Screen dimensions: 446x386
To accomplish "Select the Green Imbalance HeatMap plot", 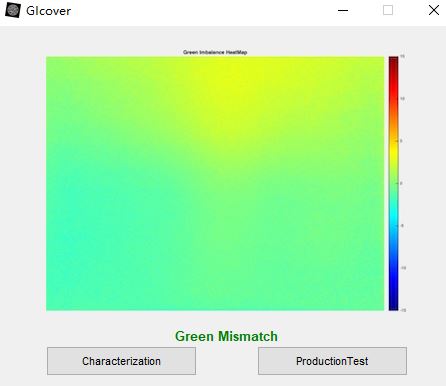I will click(215, 183).
